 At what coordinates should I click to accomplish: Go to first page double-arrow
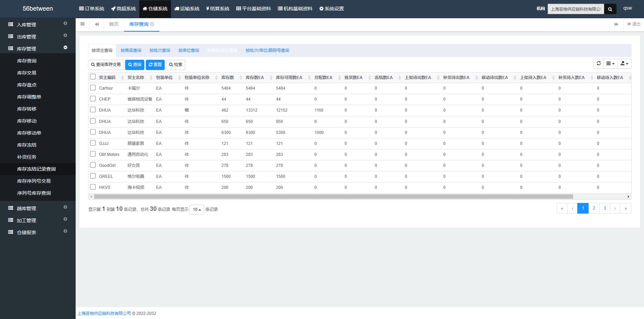562,208
